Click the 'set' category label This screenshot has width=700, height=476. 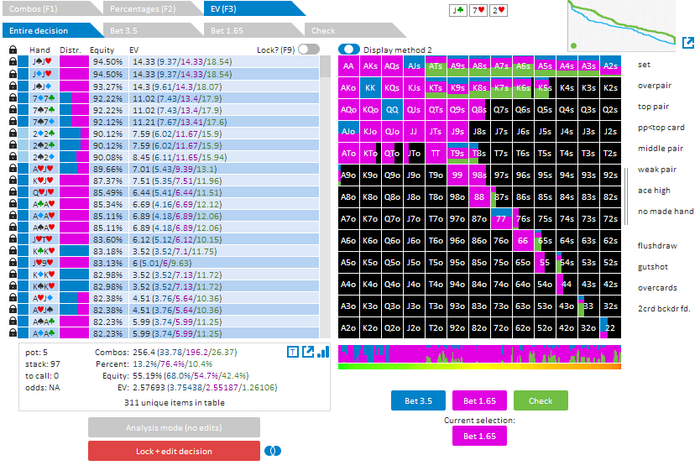point(644,64)
